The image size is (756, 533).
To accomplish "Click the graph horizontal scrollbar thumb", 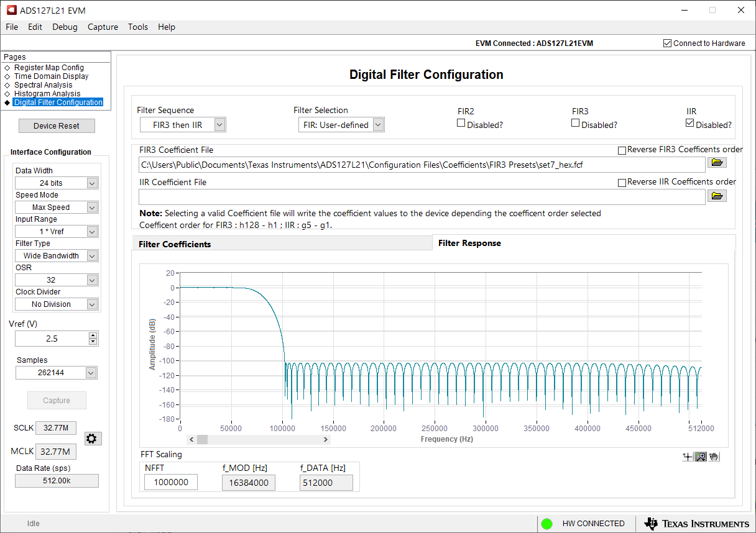I will (x=202, y=440).
